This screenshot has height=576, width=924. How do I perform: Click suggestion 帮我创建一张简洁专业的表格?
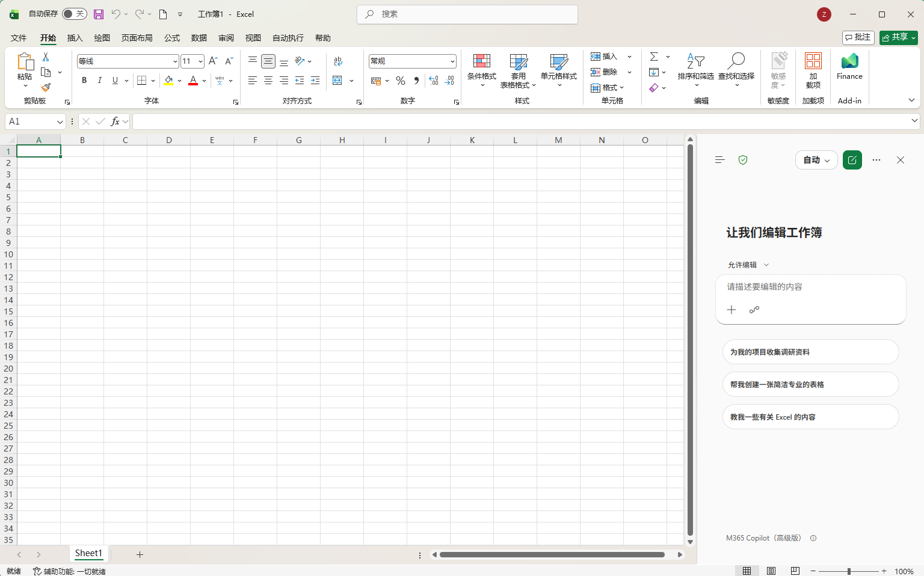click(x=811, y=384)
